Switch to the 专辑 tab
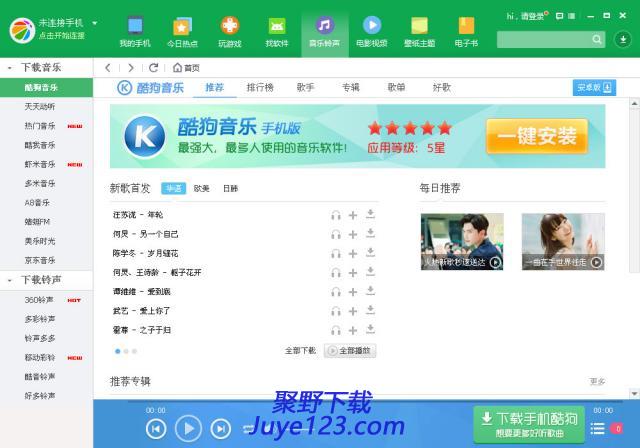The width and height of the screenshot is (640, 448). tap(351, 87)
